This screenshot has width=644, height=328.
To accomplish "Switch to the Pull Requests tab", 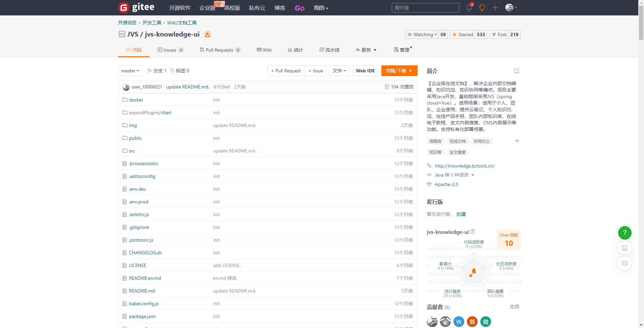I will coord(220,50).
